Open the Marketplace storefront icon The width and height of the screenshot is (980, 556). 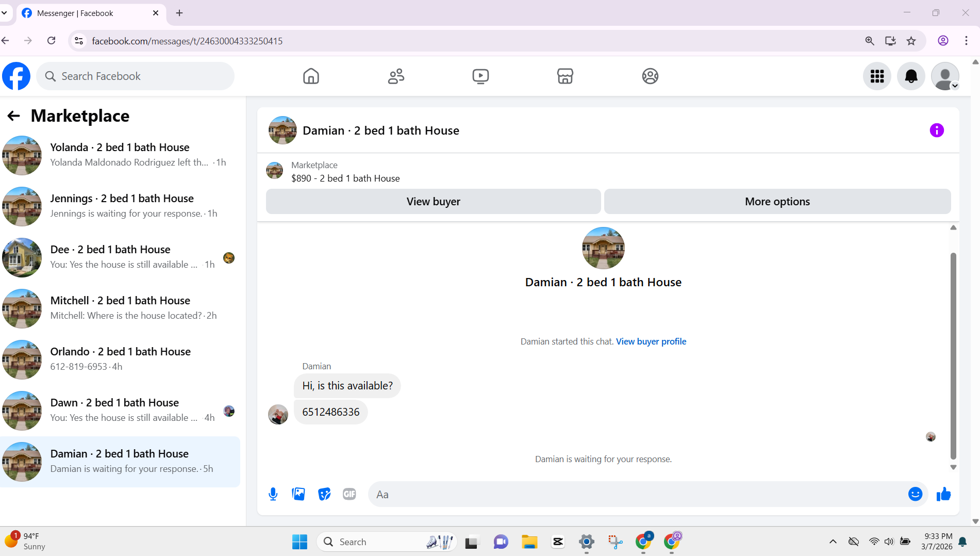pyautogui.click(x=565, y=76)
